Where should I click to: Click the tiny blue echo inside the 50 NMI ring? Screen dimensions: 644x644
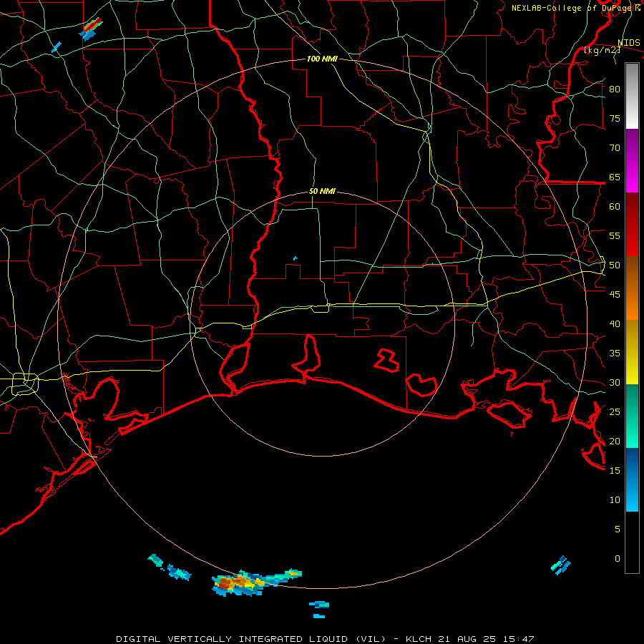296,258
